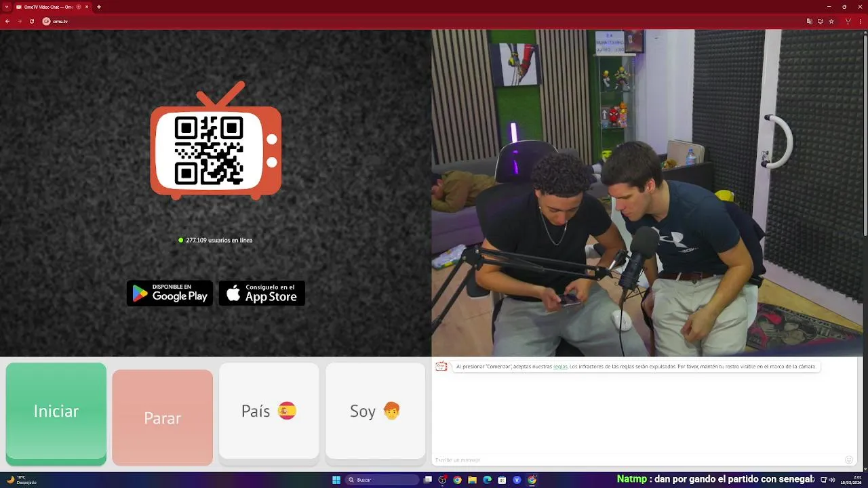Reload the page with the refresh icon
The image size is (868, 488).
(32, 21)
